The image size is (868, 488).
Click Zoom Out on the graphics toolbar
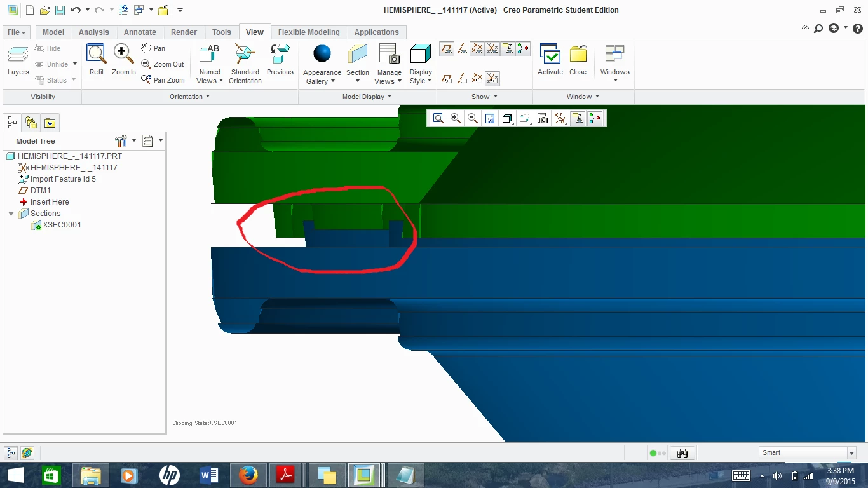[473, 118]
